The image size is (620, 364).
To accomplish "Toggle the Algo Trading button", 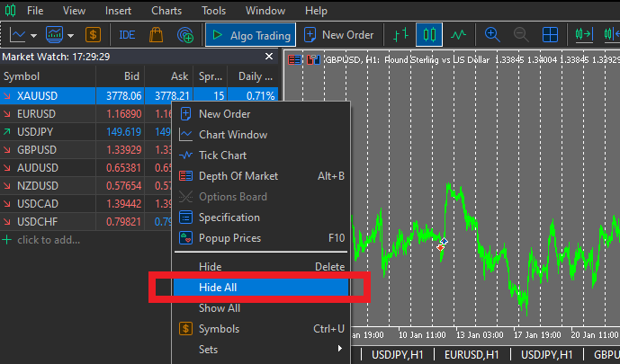I will pos(251,35).
